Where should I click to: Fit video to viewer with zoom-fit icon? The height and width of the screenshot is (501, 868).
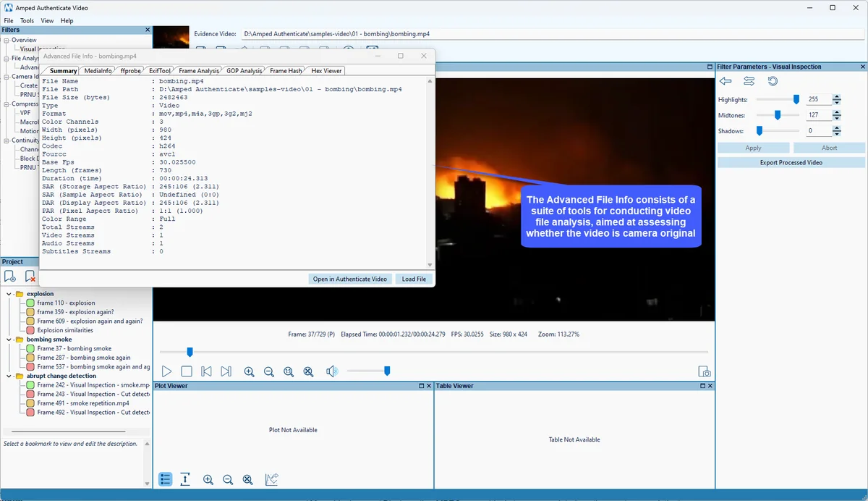pos(308,371)
